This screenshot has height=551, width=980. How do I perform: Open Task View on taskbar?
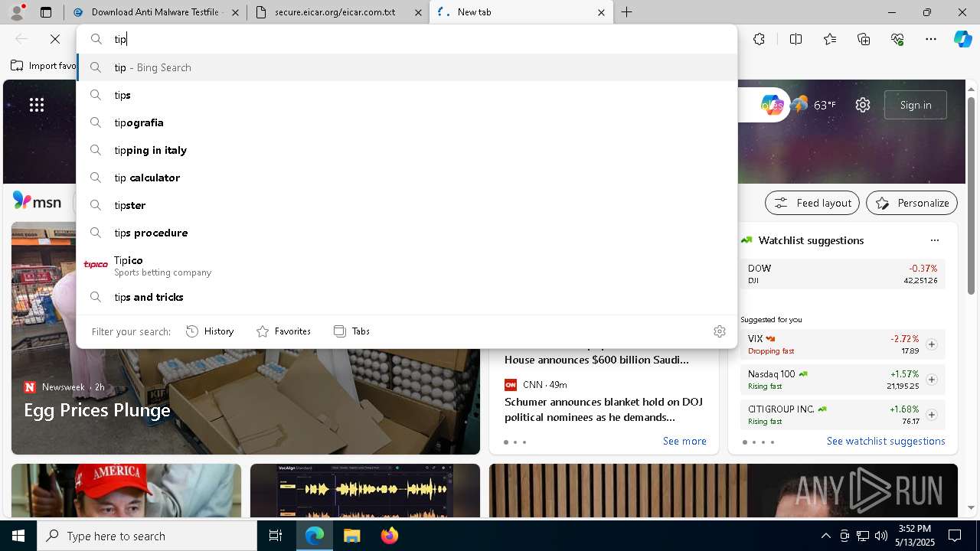(x=276, y=536)
